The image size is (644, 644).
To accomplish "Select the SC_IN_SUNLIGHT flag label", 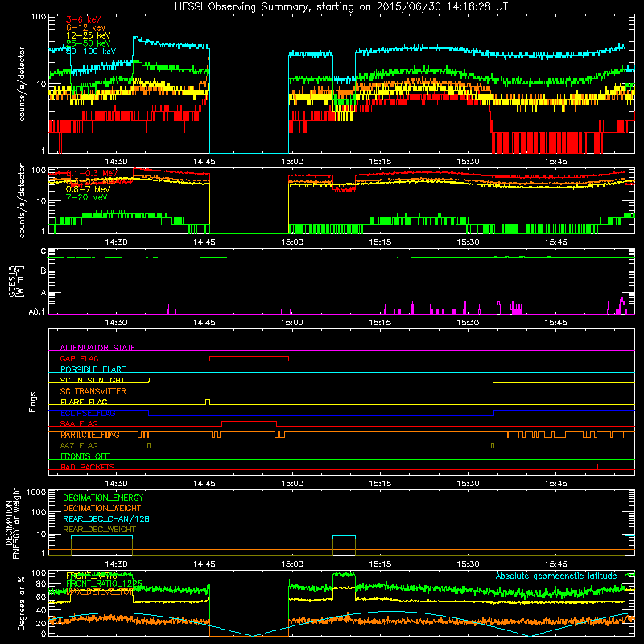I will [x=93, y=380].
